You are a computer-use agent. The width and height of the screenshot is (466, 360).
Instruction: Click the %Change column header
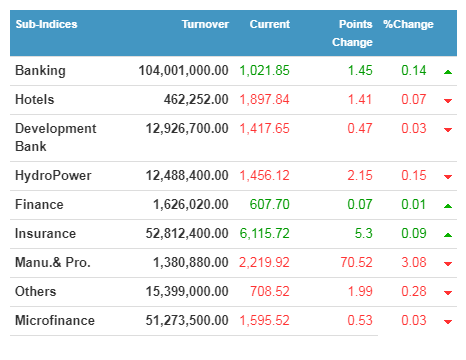pos(408,24)
